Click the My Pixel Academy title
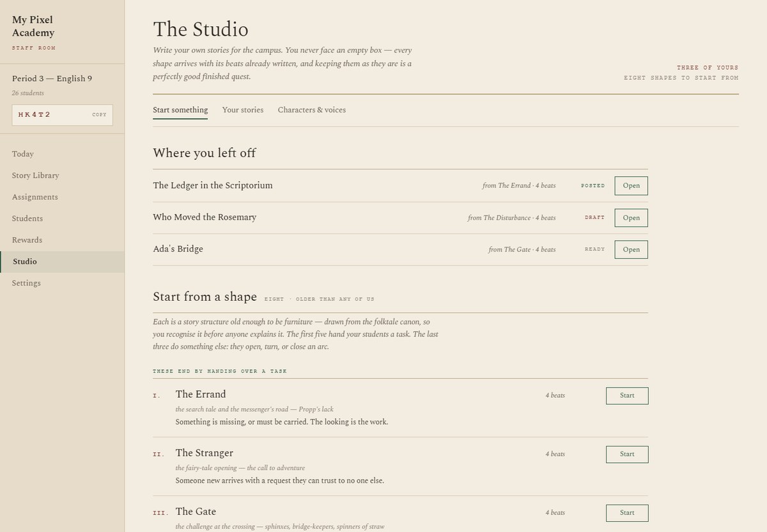The image size is (767, 532). 33,26
